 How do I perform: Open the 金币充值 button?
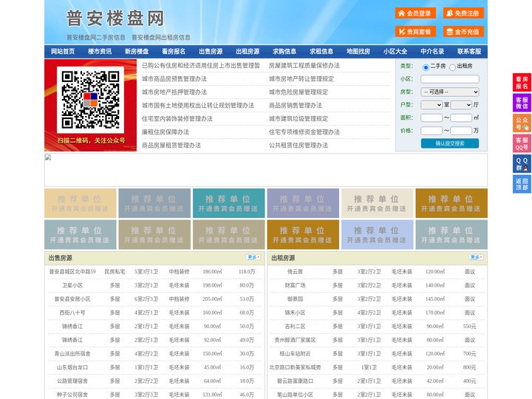coord(463,32)
